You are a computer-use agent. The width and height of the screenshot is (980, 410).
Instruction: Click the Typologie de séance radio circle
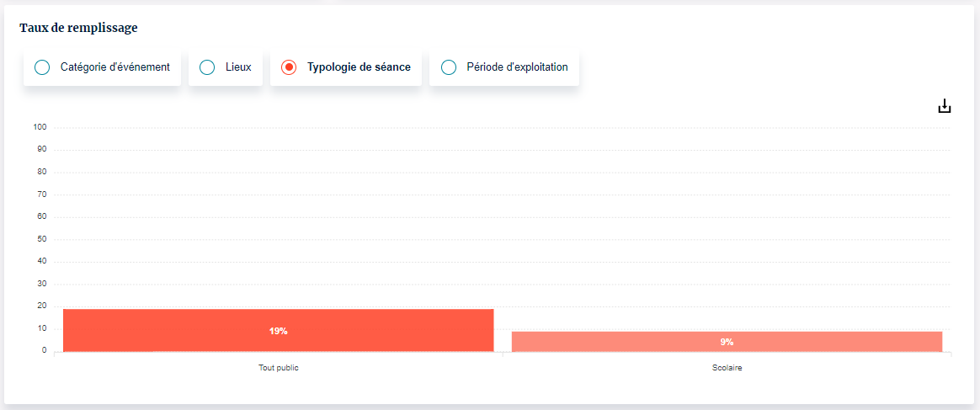289,67
